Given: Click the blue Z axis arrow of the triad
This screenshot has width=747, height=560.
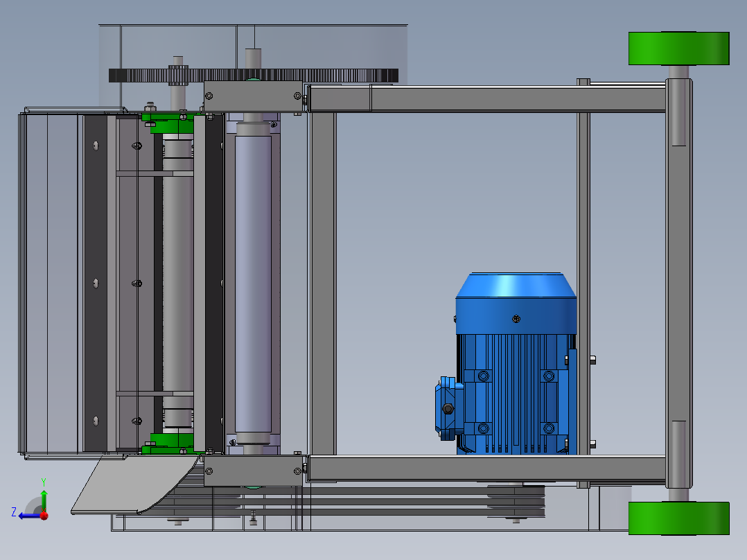Looking at the screenshot, I should pyautogui.click(x=28, y=516).
